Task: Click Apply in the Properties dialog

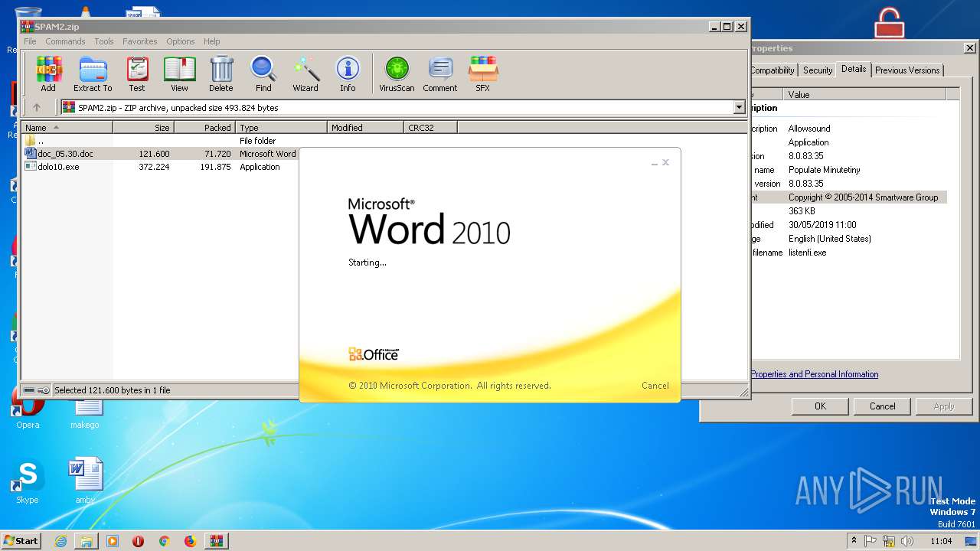Action: (x=944, y=406)
